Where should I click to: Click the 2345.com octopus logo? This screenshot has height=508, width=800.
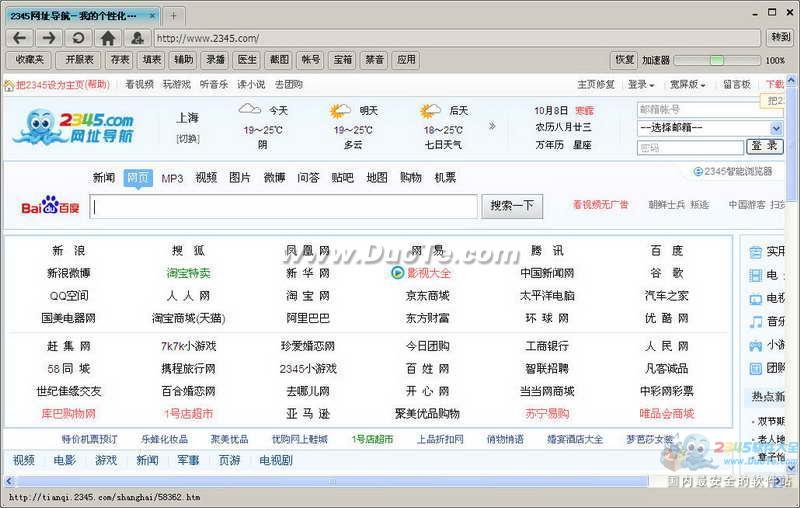(74, 126)
